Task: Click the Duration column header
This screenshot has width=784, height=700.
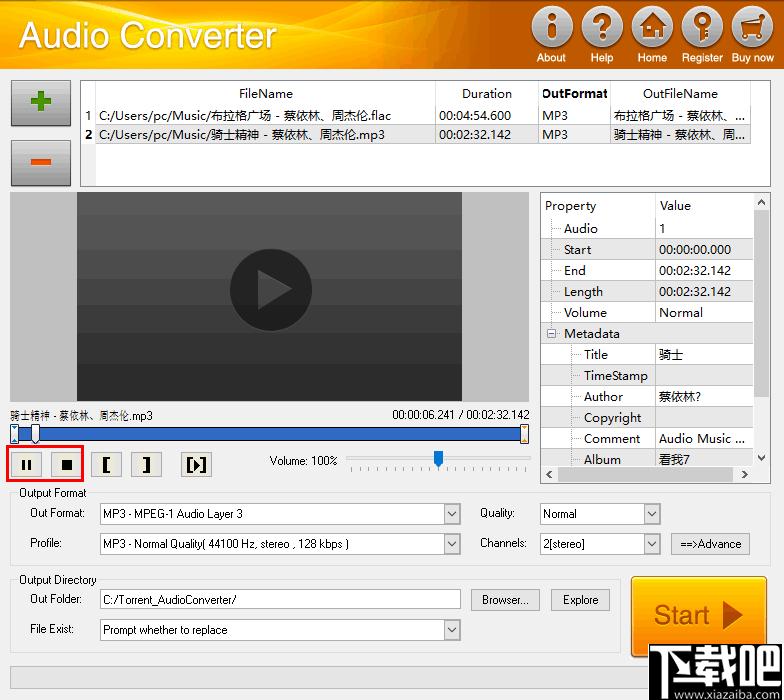Action: pos(486,94)
